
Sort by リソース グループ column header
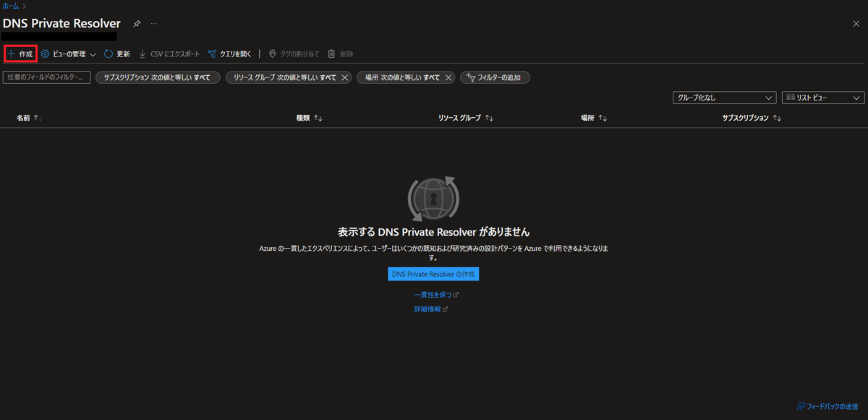pyautogui.click(x=465, y=118)
